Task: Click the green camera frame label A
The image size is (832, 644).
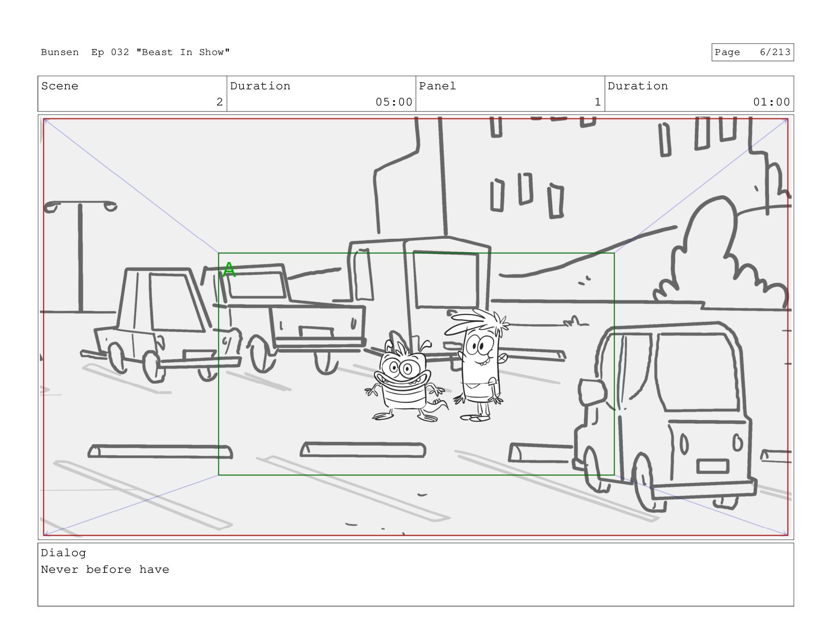Action: pyautogui.click(x=229, y=270)
